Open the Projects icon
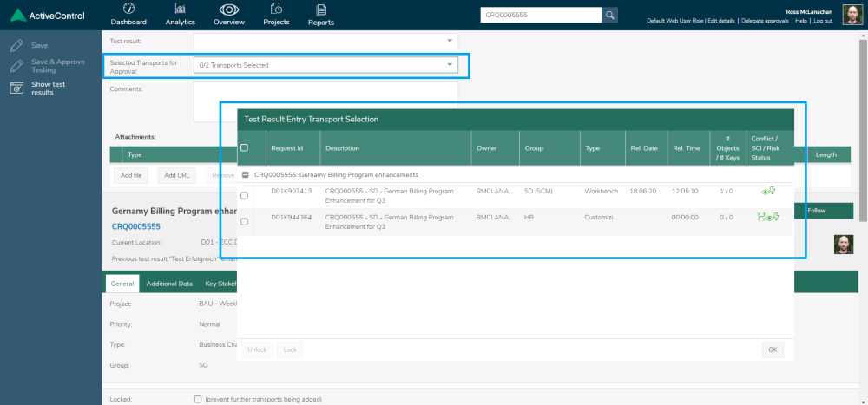The image size is (868, 405). click(x=276, y=9)
